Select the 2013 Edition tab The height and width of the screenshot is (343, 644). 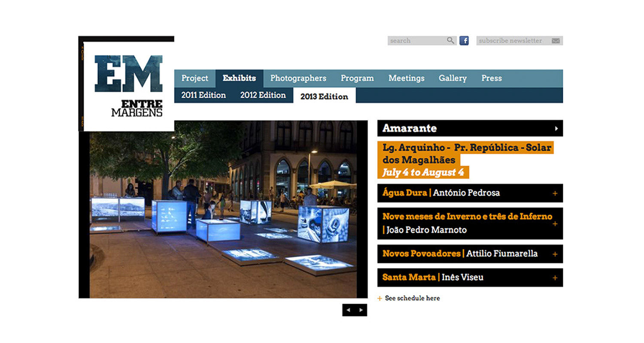click(x=325, y=96)
